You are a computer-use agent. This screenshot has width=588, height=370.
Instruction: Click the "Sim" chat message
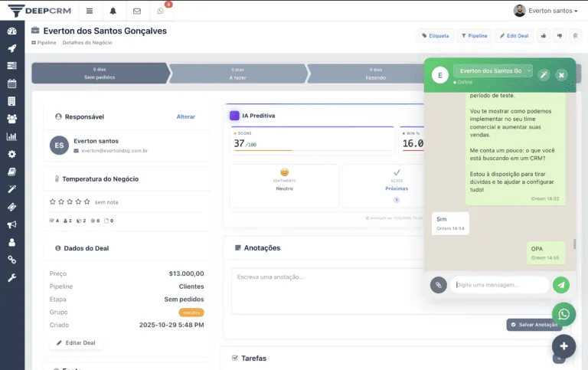[x=450, y=224]
